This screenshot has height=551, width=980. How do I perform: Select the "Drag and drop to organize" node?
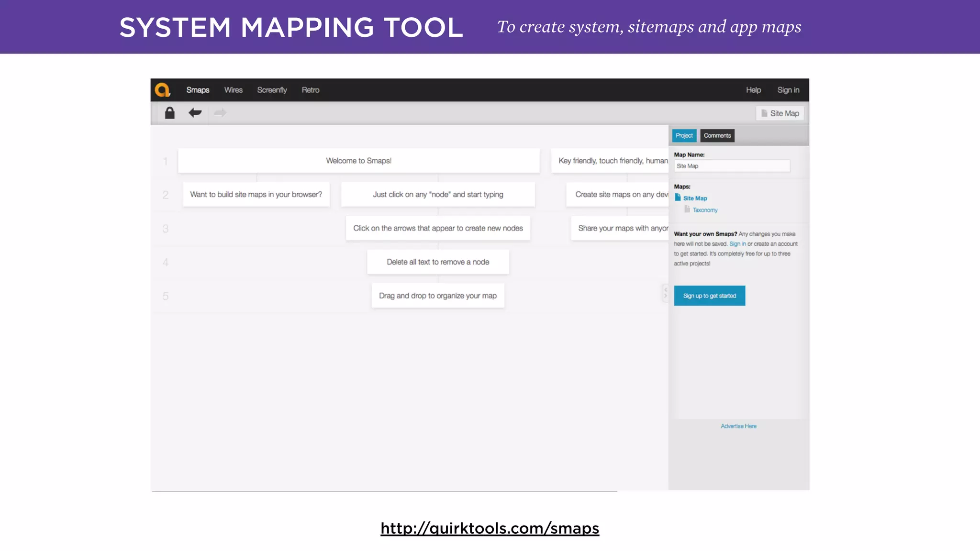[x=438, y=296]
